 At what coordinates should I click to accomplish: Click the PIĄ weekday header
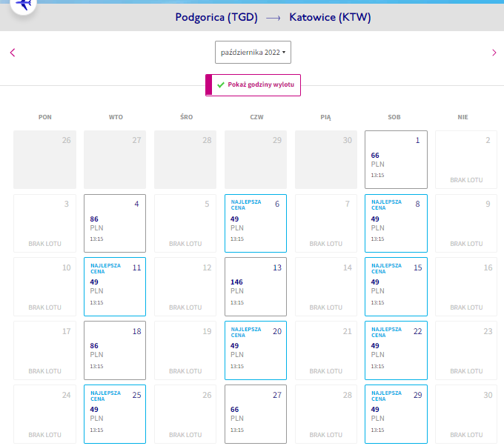point(325,117)
